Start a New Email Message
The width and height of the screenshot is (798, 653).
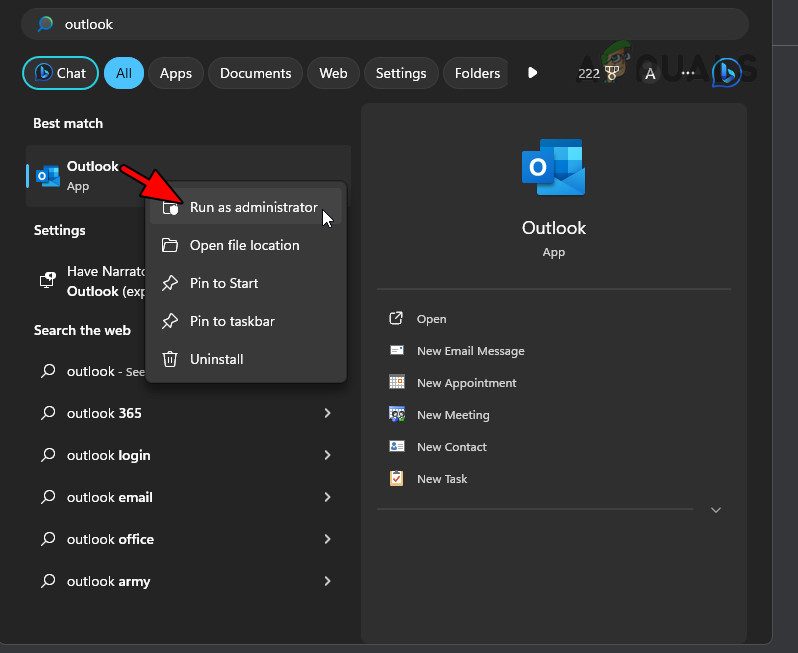click(x=471, y=351)
